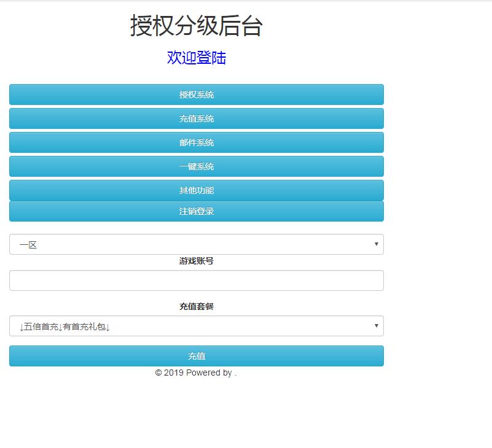Click the dot link after Powered by
This screenshot has height=448, width=492.
tap(235, 373)
